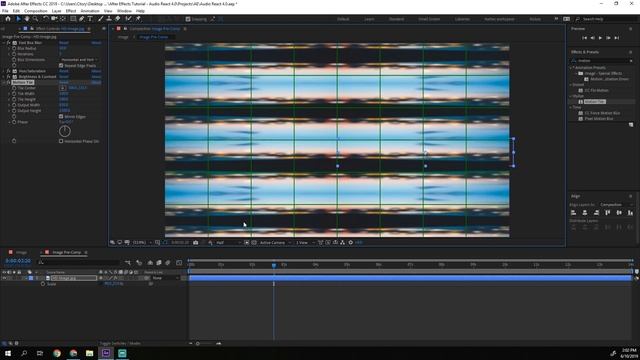
Task: Open the Active Camera dropdown
Action: click(275, 242)
